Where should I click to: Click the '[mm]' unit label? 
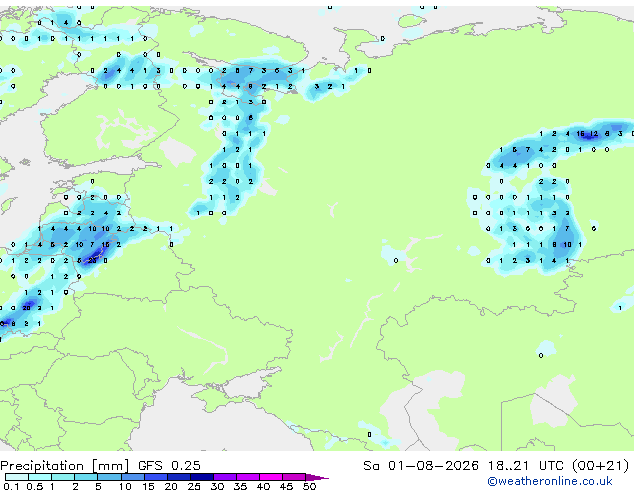110,466
